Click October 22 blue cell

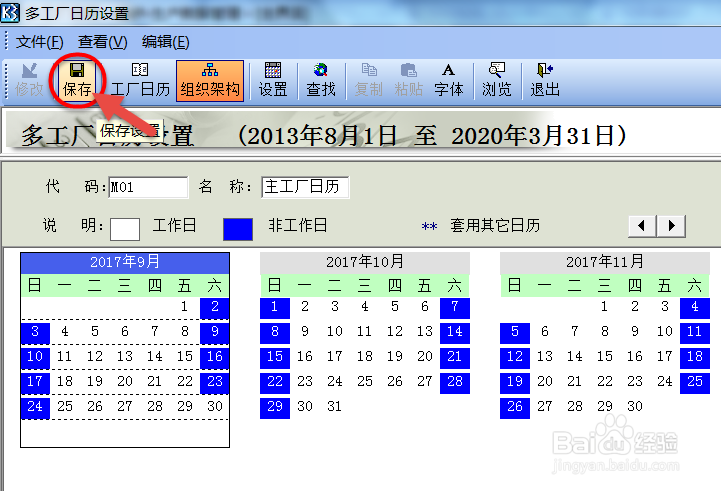[275, 383]
